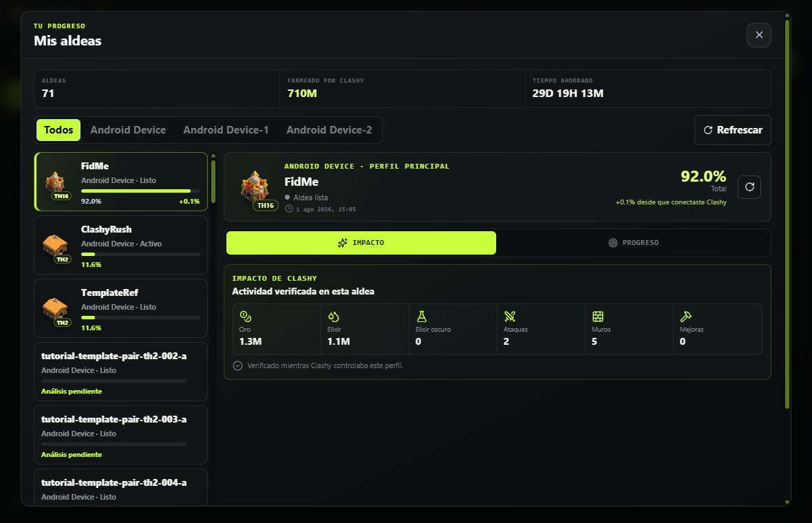This screenshot has height=523, width=812.
Task: Click '+0.1% desde que conectaste Clashy' text
Action: [x=671, y=202]
